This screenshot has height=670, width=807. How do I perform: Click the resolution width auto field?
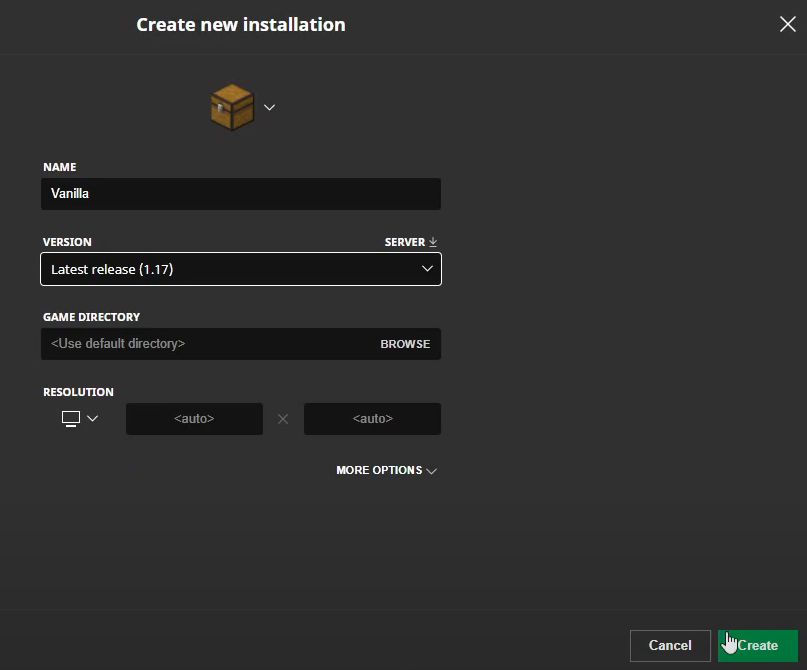pyautogui.click(x=195, y=419)
